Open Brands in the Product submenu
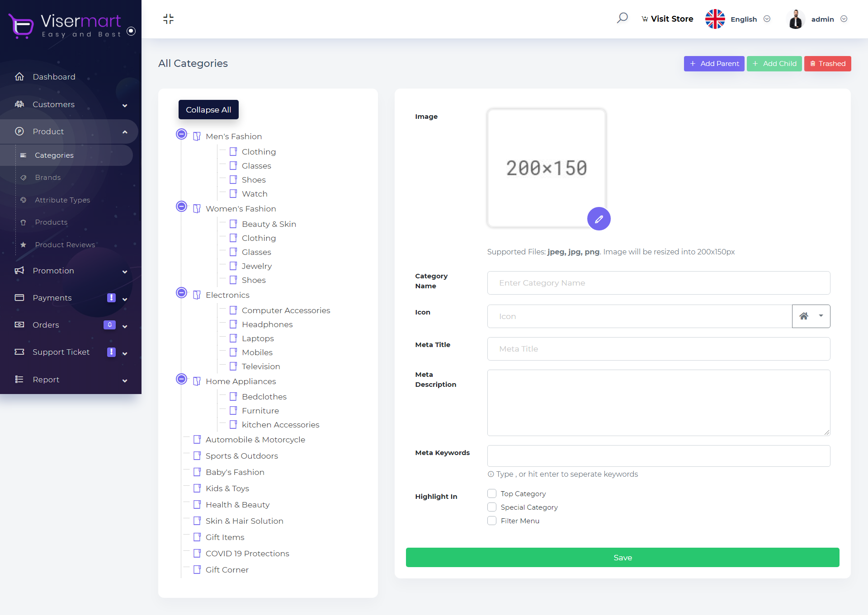The width and height of the screenshot is (868, 615). [48, 178]
